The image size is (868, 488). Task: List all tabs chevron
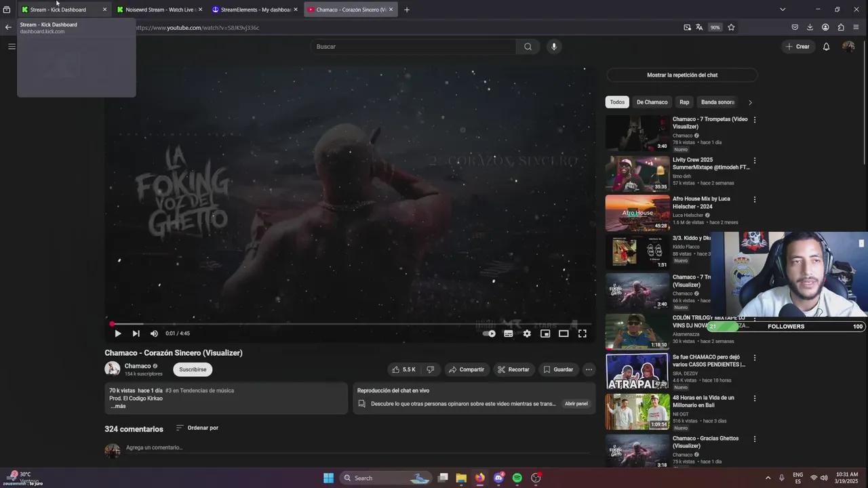pos(783,9)
